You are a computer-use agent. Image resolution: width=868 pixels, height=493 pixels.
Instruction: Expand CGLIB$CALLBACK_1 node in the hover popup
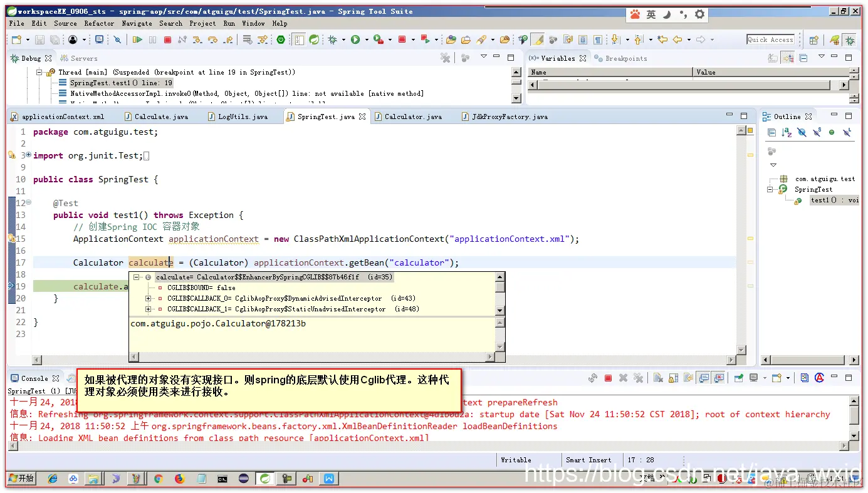click(149, 309)
